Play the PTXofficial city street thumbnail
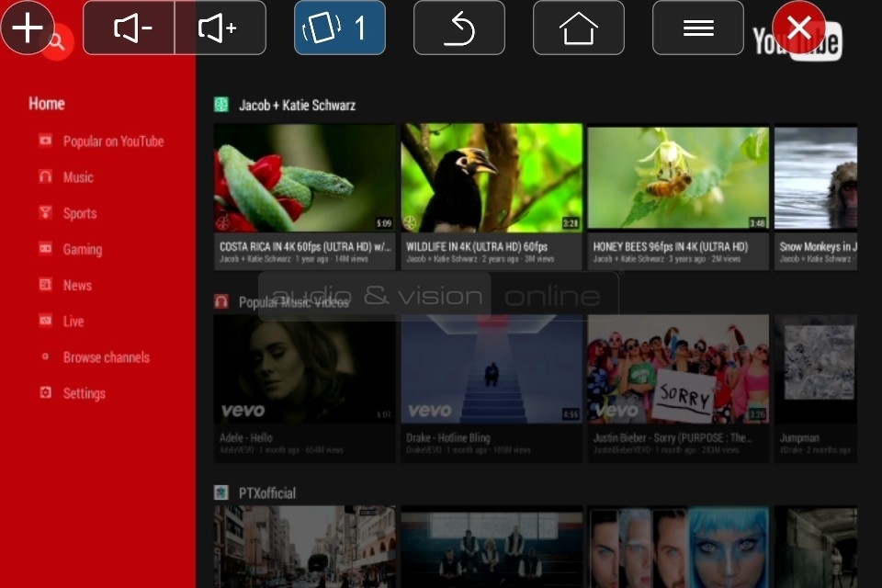 [x=304, y=547]
